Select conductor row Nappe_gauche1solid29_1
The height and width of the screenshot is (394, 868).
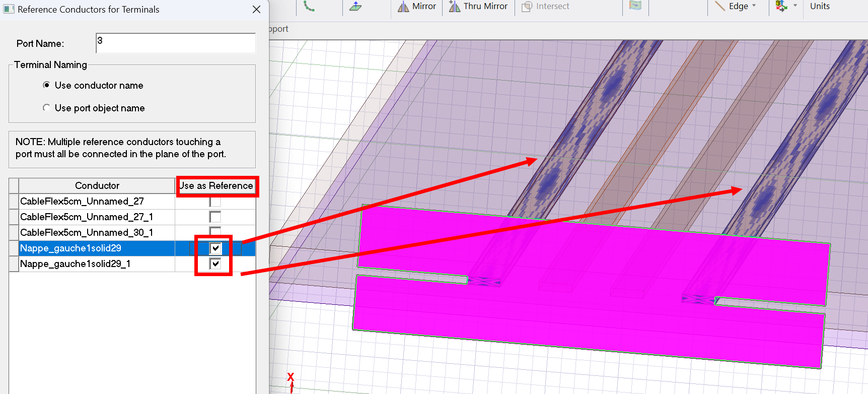tap(97, 264)
